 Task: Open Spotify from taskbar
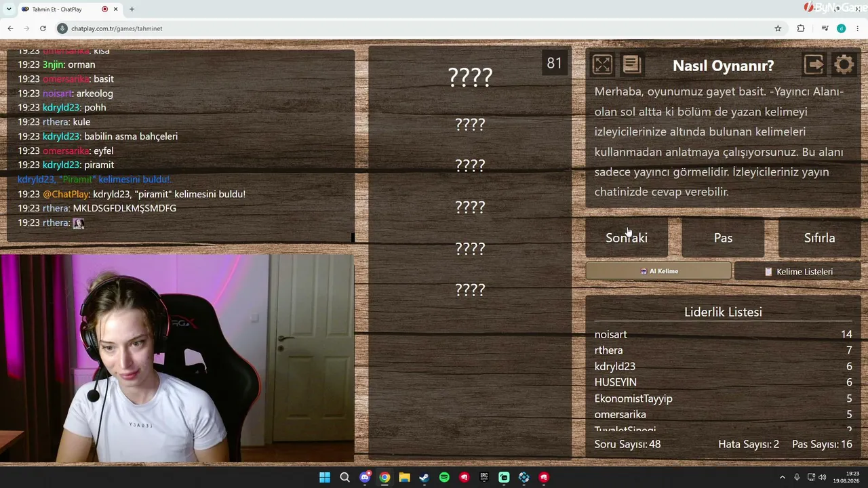click(444, 477)
